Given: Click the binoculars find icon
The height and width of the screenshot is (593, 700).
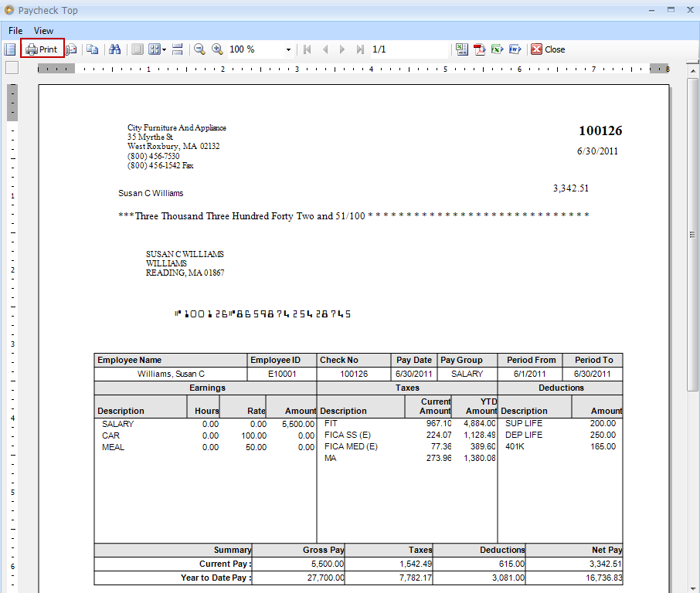Looking at the screenshot, I should (114, 49).
